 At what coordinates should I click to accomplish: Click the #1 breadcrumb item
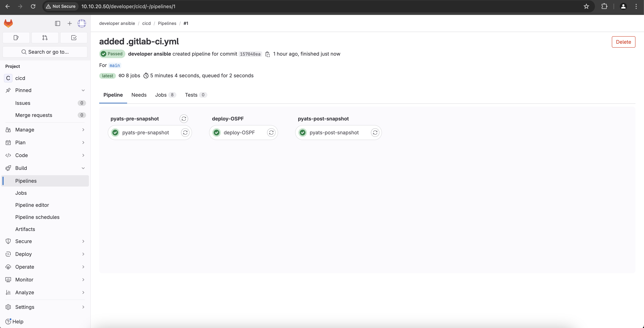coord(186,23)
